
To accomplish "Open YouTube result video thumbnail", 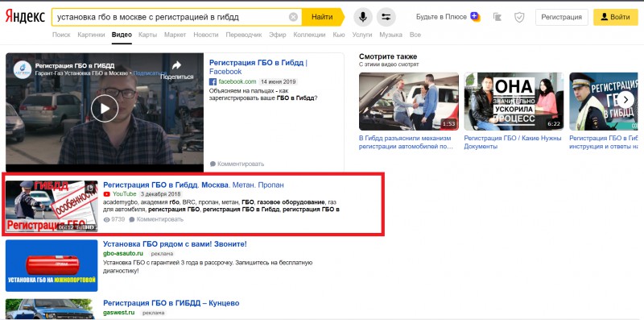I will pyautogui.click(x=52, y=206).
